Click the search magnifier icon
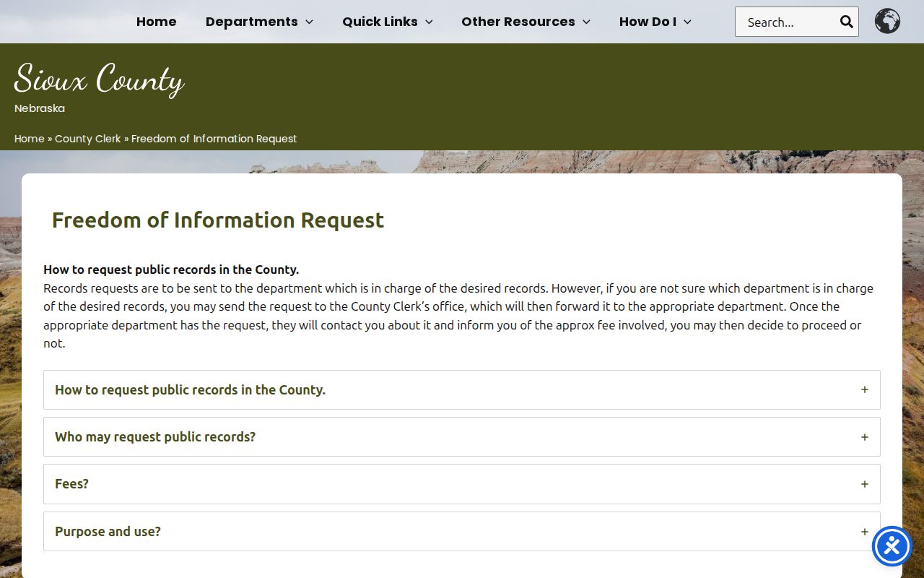This screenshot has height=578, width=924. point(847,22)
